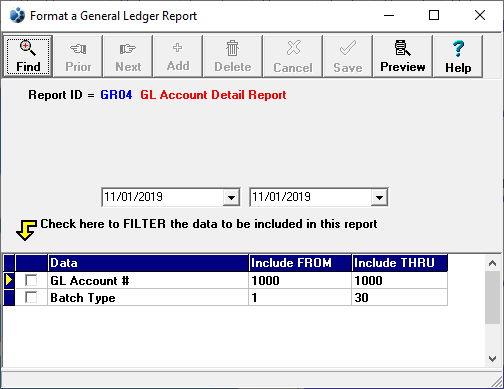This screenshot has width=504, height=389.
Task: Click the Include FROM column header
Action: [300, 263]
